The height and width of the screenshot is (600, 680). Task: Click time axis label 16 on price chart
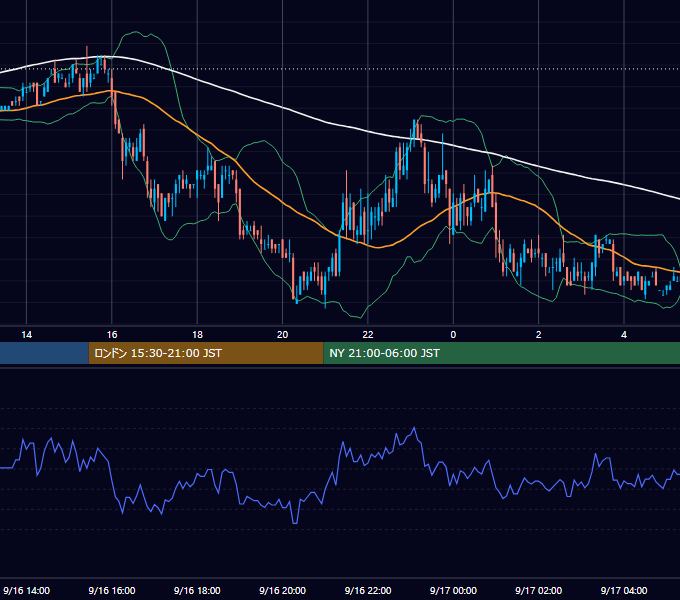[x=112, y=335]
